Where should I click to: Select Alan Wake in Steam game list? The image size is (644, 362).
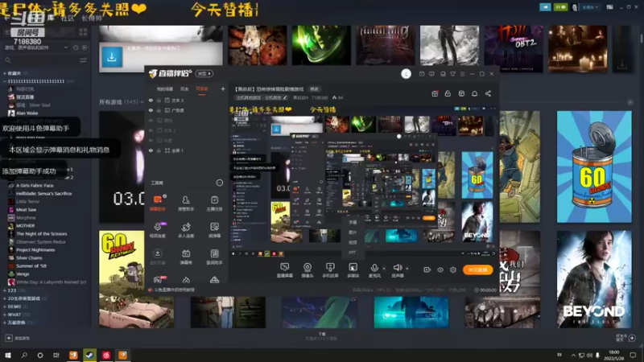27,113
